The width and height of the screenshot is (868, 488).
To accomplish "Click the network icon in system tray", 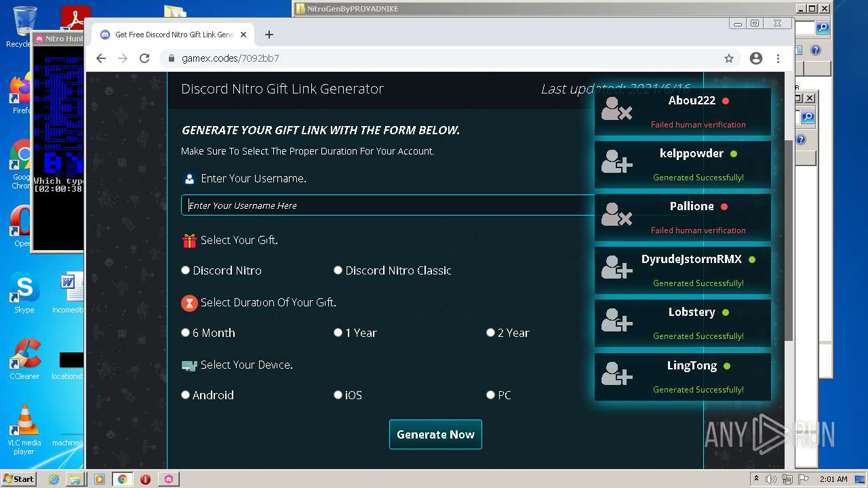I will [x=787, y=479].
